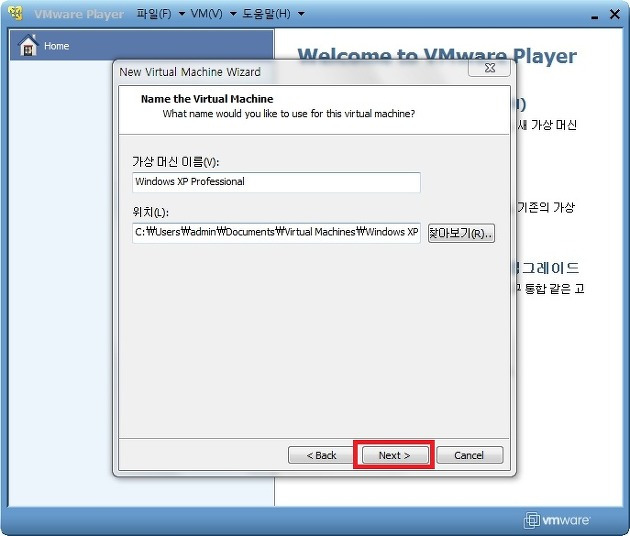
Task: Click the 새 가상 머신 link in welcome pane
Action: click(547, 125)
